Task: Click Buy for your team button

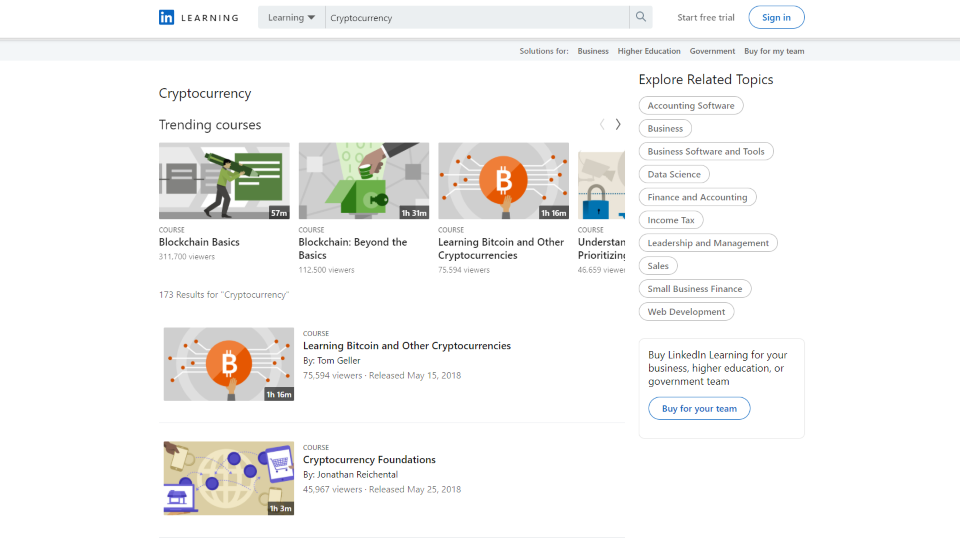Action: pos(699,408)
